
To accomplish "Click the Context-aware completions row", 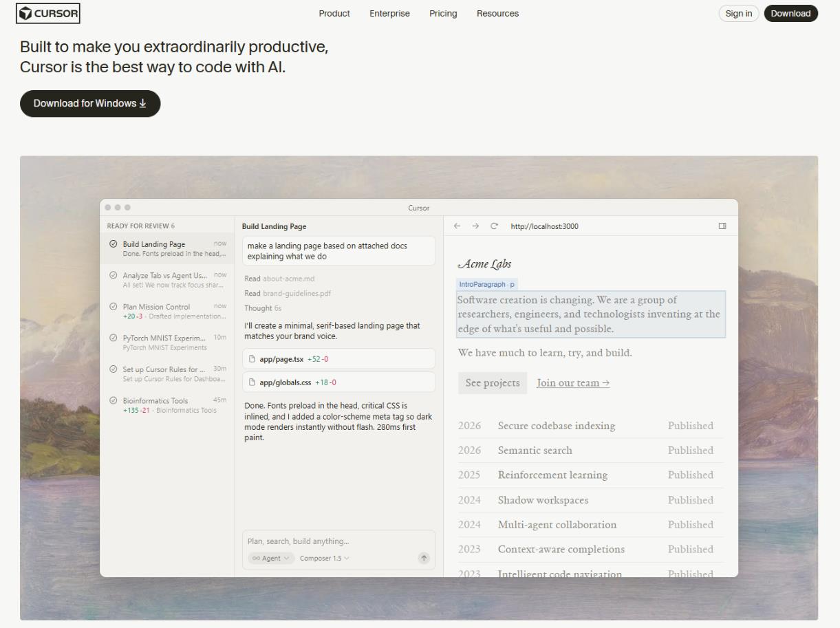I will (590, 550).
